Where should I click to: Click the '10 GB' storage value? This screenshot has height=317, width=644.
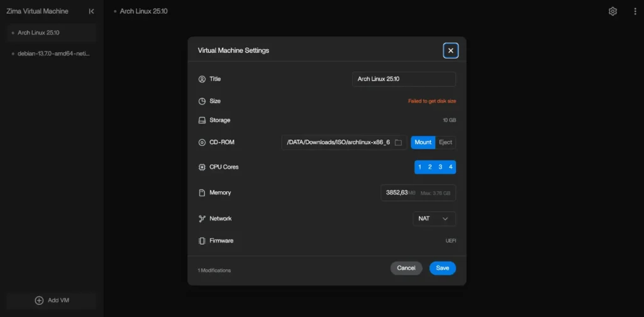pos(449,120)
